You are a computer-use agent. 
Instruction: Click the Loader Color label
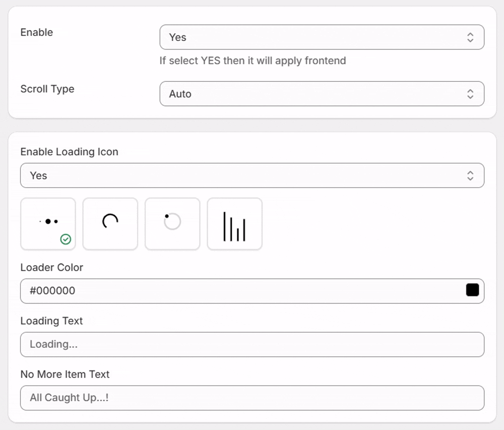pyautogui.click(x=52, y=267)
